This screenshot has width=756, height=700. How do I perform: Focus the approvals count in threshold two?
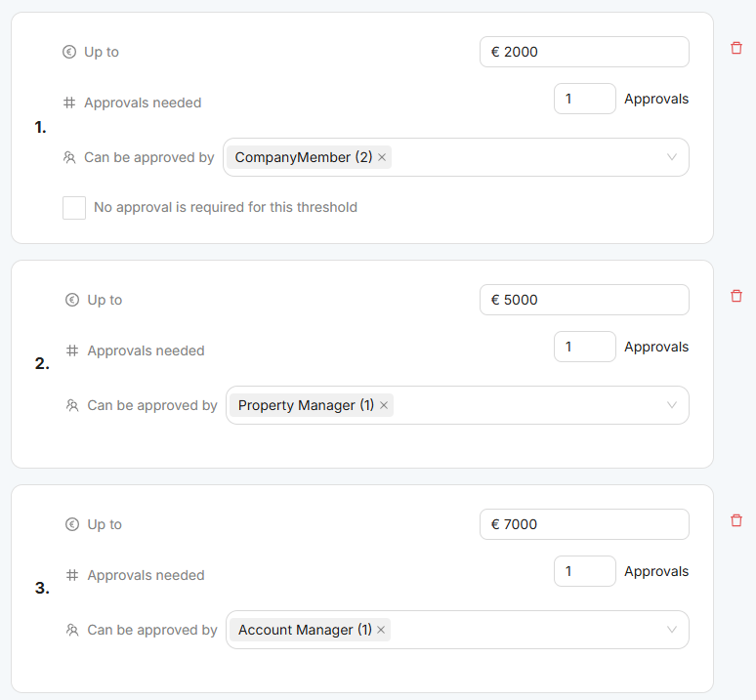tap(584, 347)
